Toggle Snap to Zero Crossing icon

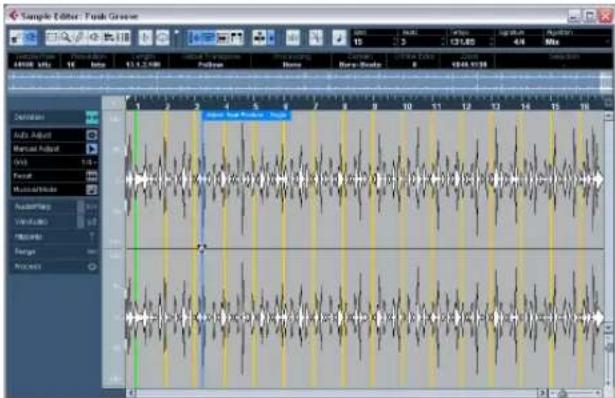pos(146,38)
